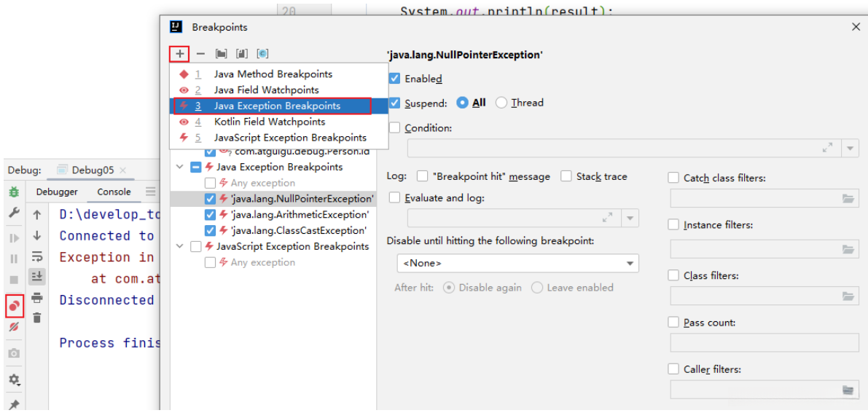Enable Evaluate and log checkbox
This screenshot has width=868, height=413.
(x=394, y=197)
